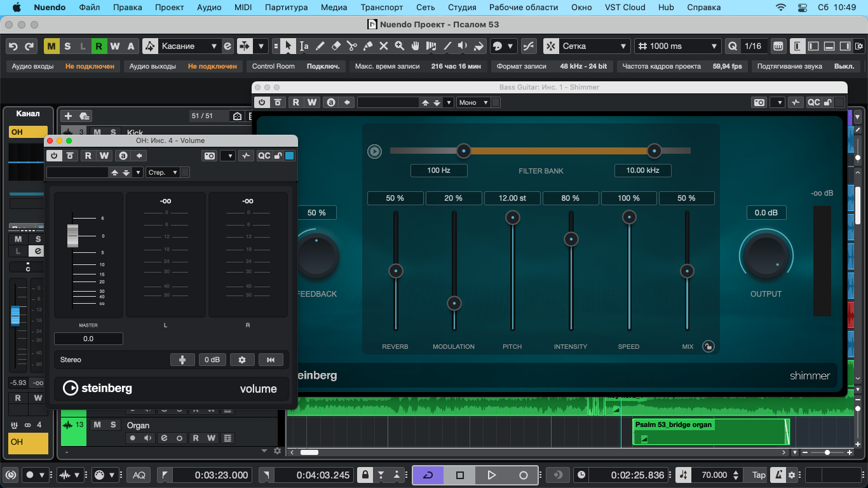The image size is (868, 488).
Task: Toggle global Read R automation in toolbar
Action: tap(98, 46)
